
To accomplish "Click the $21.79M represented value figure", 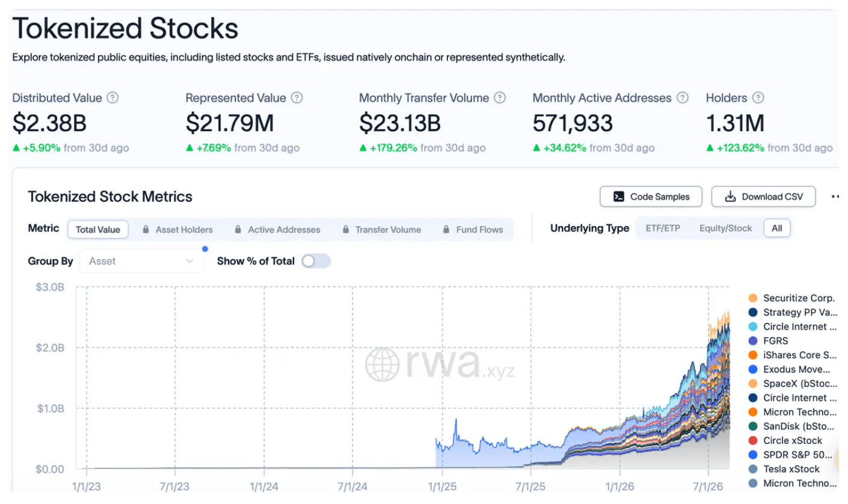I will click(x=230, y=123).
